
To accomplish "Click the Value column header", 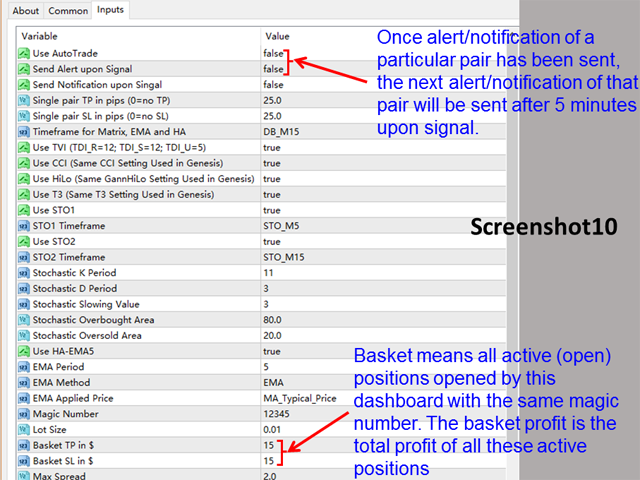I will coord(278,36).
